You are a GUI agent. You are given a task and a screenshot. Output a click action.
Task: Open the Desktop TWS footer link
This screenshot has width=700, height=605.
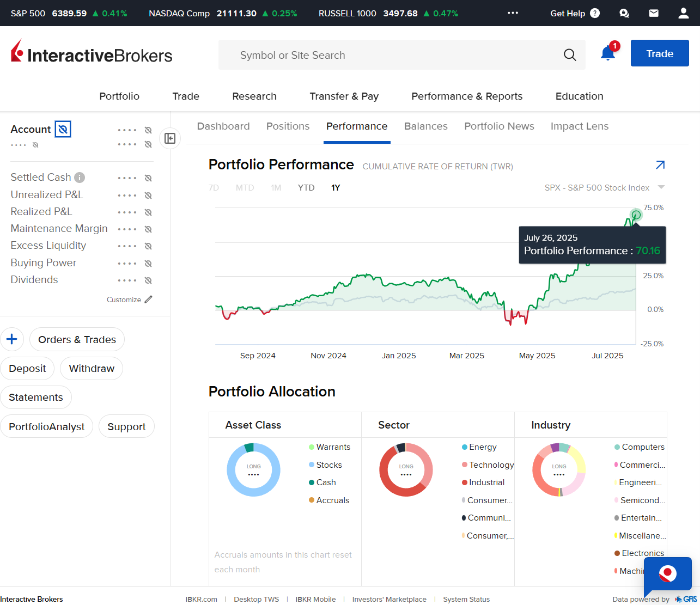256,599
